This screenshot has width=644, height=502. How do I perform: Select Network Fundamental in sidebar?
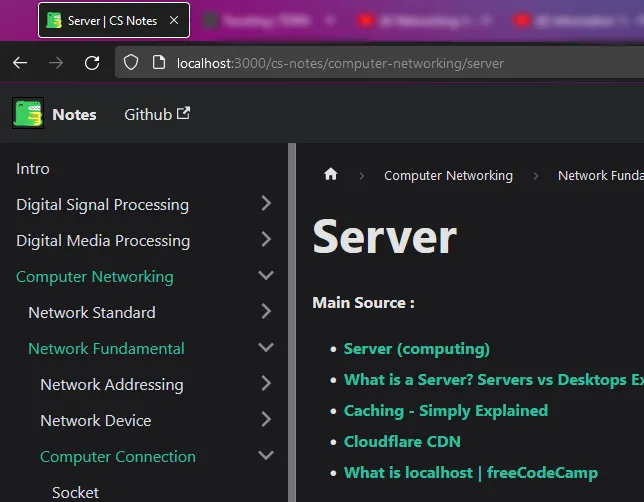(x=106, y=349)
